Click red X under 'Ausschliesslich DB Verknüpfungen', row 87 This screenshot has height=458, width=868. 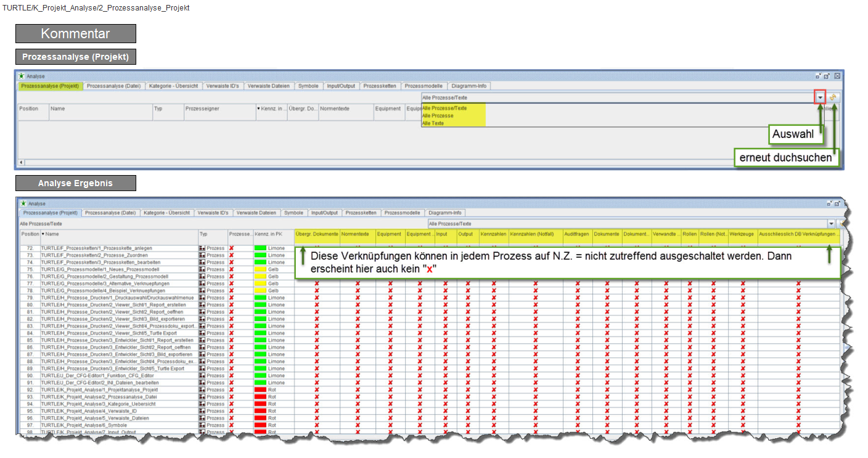pyautogui.click(x=798, y=354)
